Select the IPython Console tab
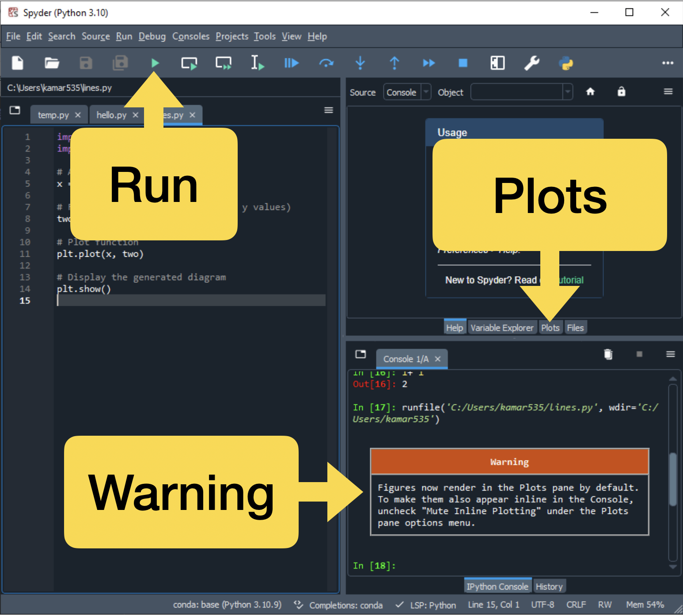This screenshot has height=616, width=683. 497,587
